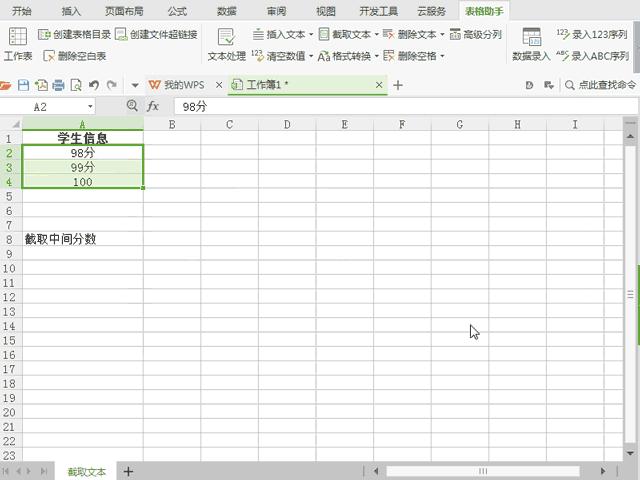The width and height of the screenshot is (640, 480).
Task: Switch to the 开发工具 tab
Action: tap(379, 11)
